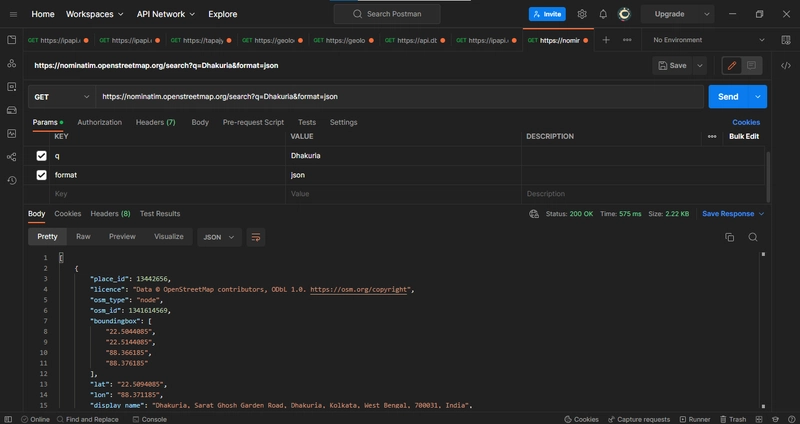This screenshot has height=424, width=800.
Task: Open params column options three-dots
Action: point(712,136)
